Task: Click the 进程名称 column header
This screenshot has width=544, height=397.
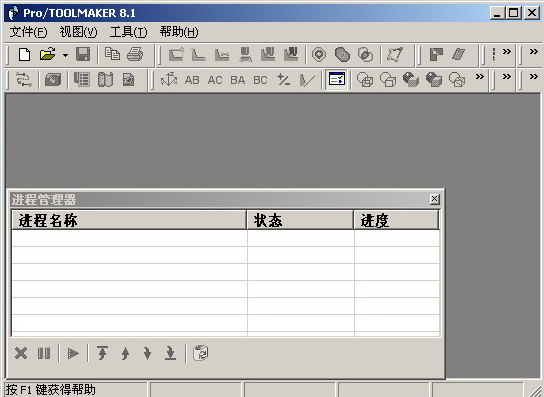Action: 129,220
